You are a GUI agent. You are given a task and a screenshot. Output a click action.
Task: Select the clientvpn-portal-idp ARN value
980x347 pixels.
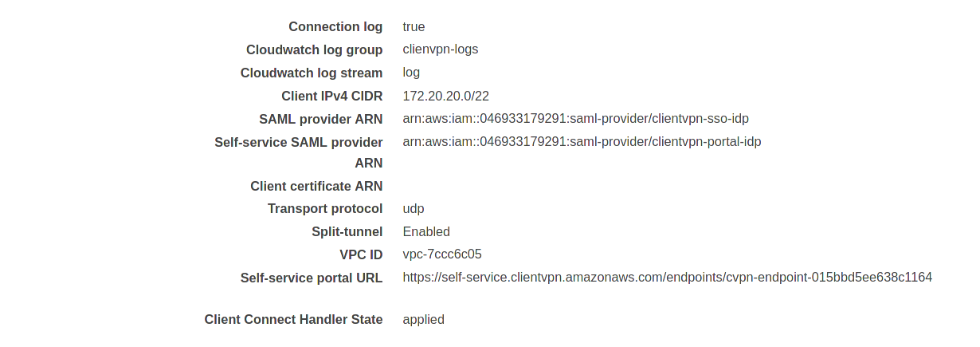[582, 142]
